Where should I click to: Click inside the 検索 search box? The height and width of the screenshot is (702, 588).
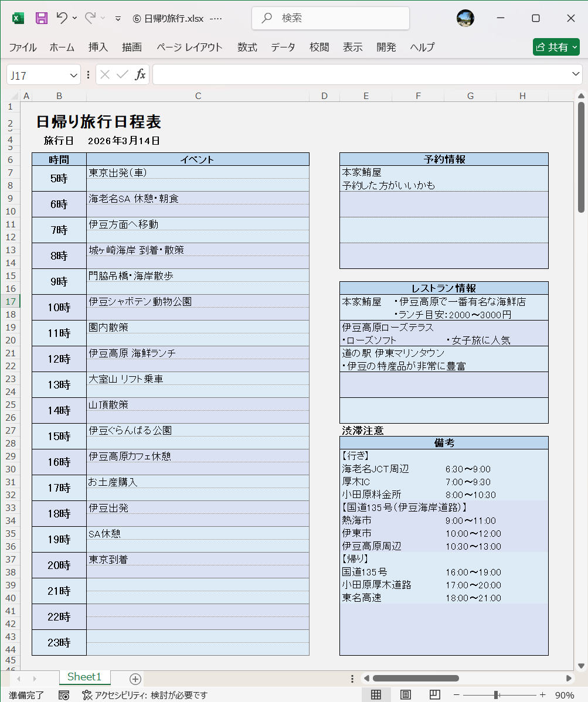330,18
